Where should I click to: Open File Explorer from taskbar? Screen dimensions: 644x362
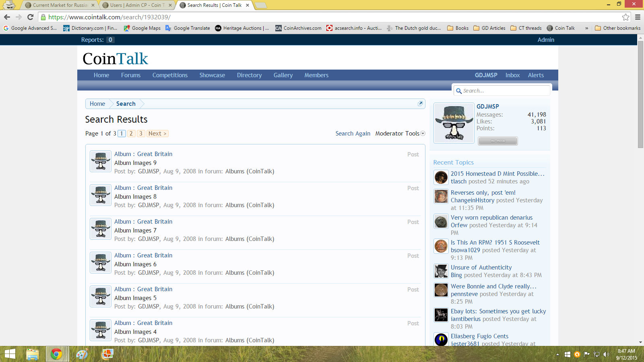pyautogui.click(x=32, y=354)
